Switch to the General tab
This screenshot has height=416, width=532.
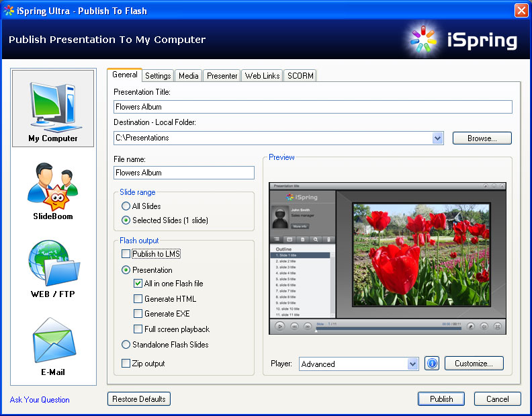[x=124, y=75]
